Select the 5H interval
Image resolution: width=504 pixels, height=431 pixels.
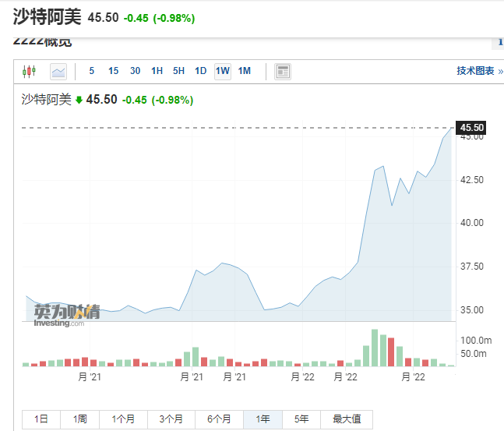tap(178, 71)
